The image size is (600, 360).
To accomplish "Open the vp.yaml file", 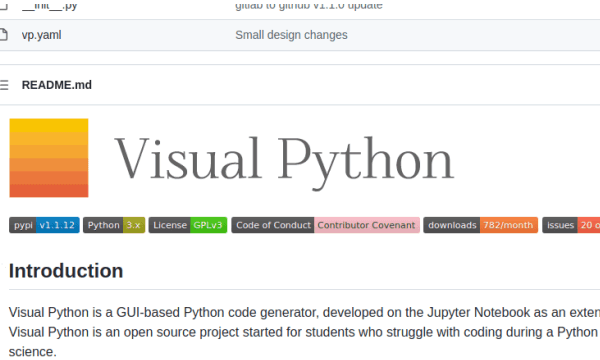I will 41,35.
